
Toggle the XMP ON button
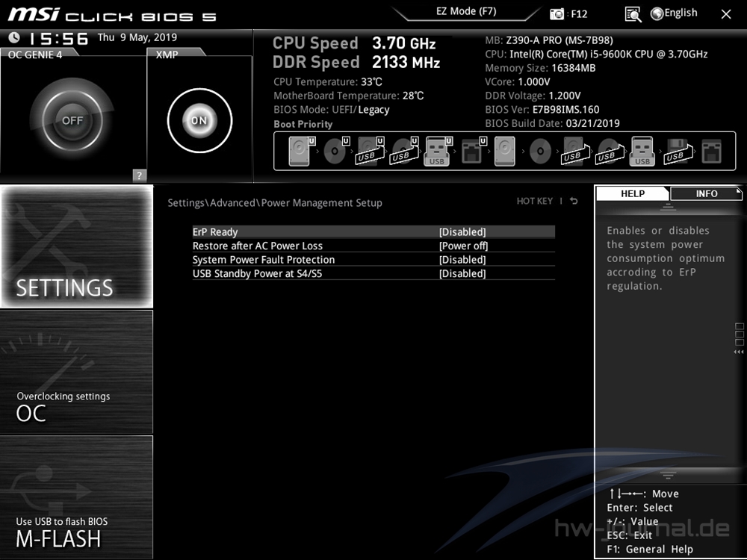pyautogui.click(x=199, y=120)
